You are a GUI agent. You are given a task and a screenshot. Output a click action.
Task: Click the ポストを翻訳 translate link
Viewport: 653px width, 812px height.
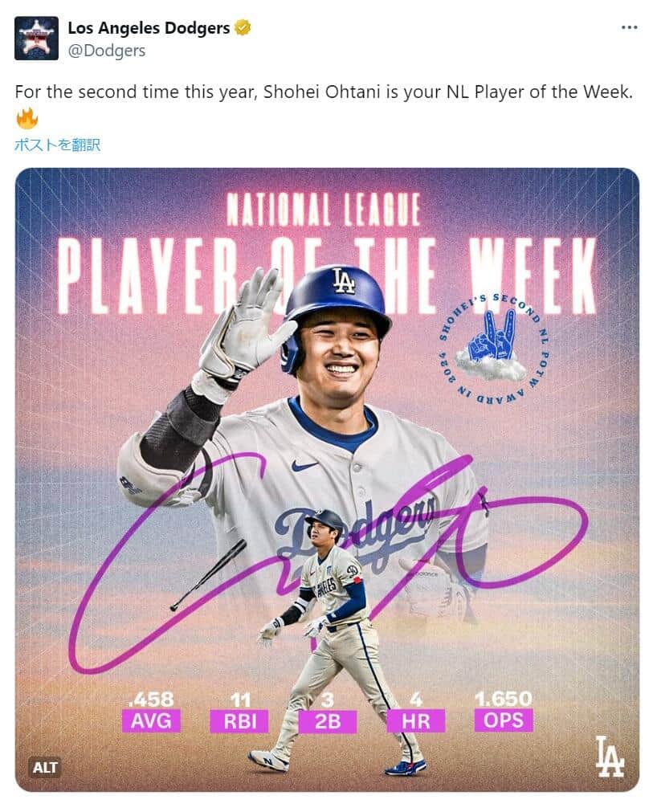click(x=58, y=145)
